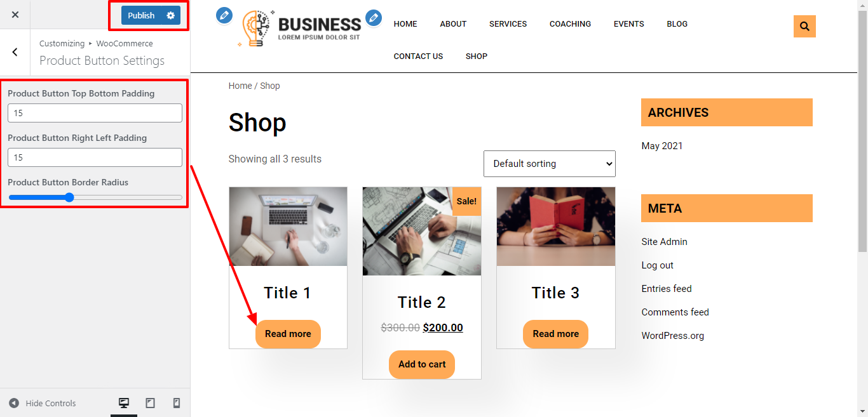Click the Publish button
Screen dimensions: 868x417
coord(141,15)
